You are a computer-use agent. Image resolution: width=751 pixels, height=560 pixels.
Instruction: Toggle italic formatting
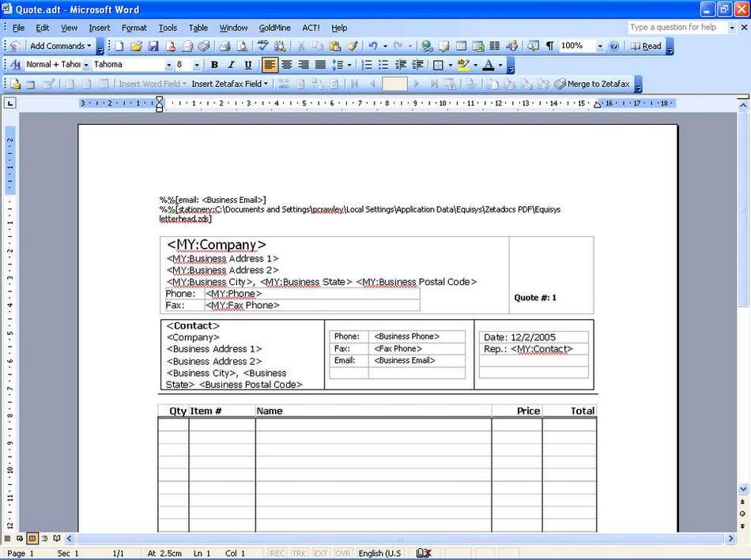click(231, 65)
